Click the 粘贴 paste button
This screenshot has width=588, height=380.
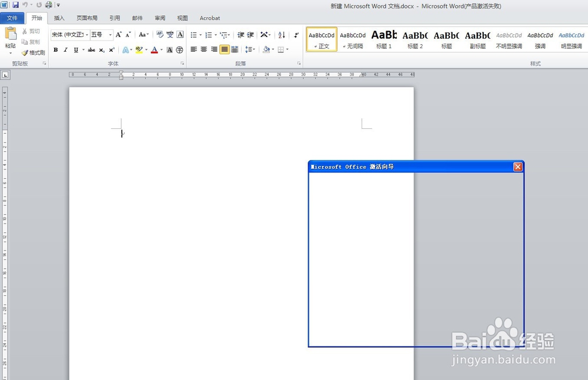tap(11, 41)
